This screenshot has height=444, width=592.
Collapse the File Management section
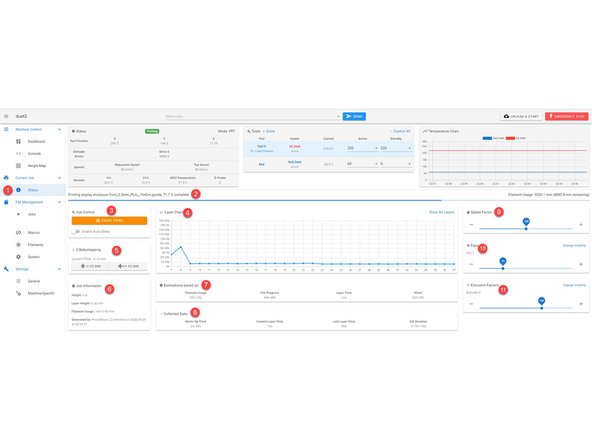[x=59, y=202]
